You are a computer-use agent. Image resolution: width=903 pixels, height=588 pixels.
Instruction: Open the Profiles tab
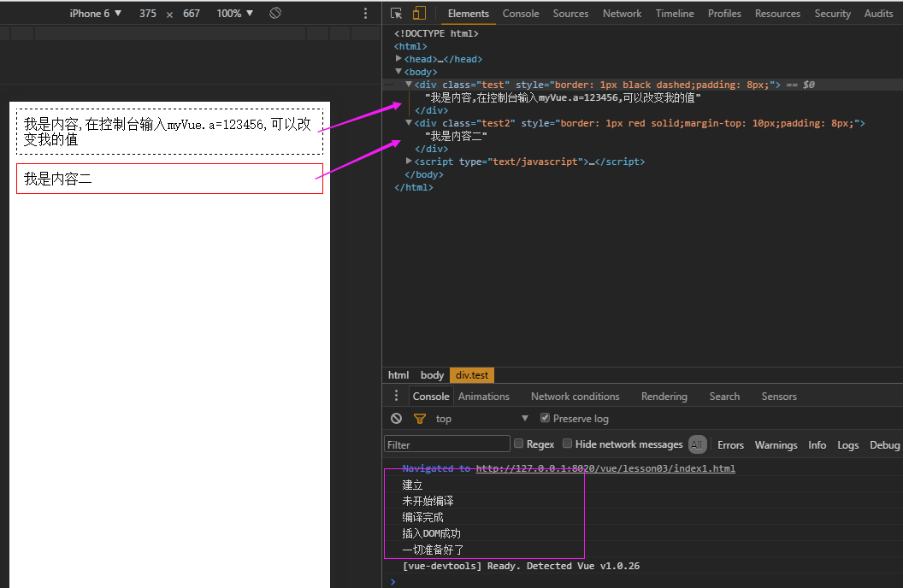pos(724,13)
